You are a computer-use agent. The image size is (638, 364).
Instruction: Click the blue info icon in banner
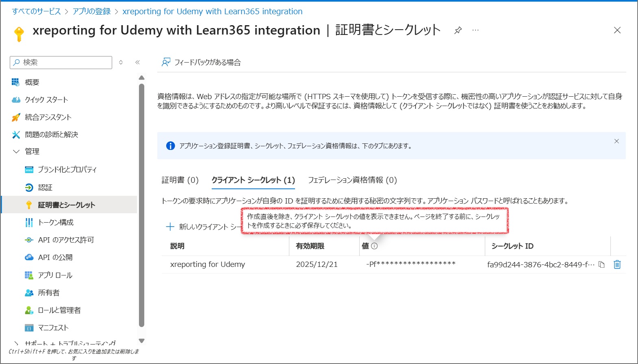tap(171, 146)
